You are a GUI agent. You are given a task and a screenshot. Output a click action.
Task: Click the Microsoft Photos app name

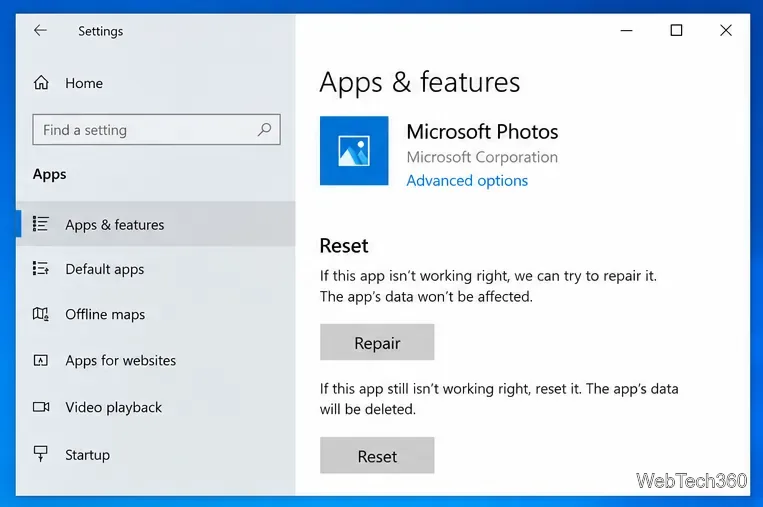[482, 132]
